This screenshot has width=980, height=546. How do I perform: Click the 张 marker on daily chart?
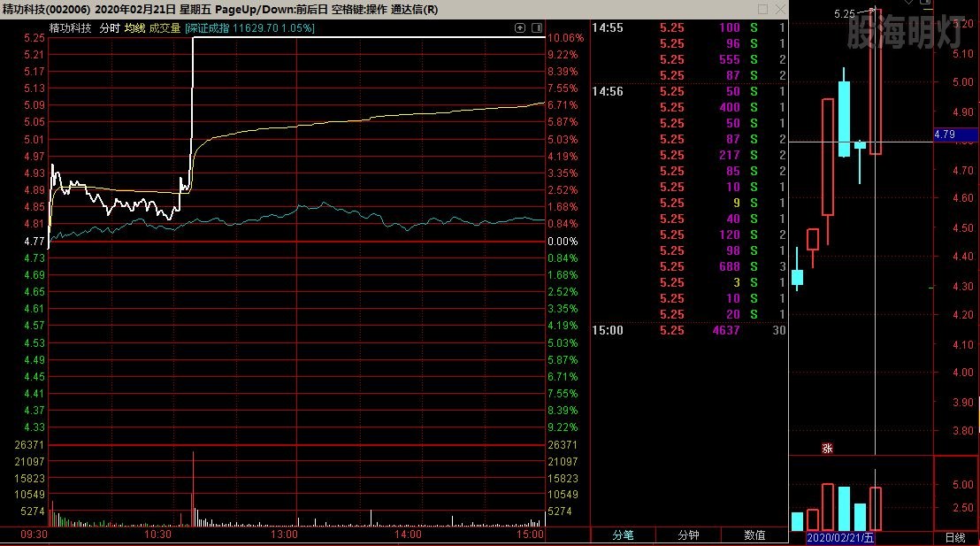(x=827, y=449)
